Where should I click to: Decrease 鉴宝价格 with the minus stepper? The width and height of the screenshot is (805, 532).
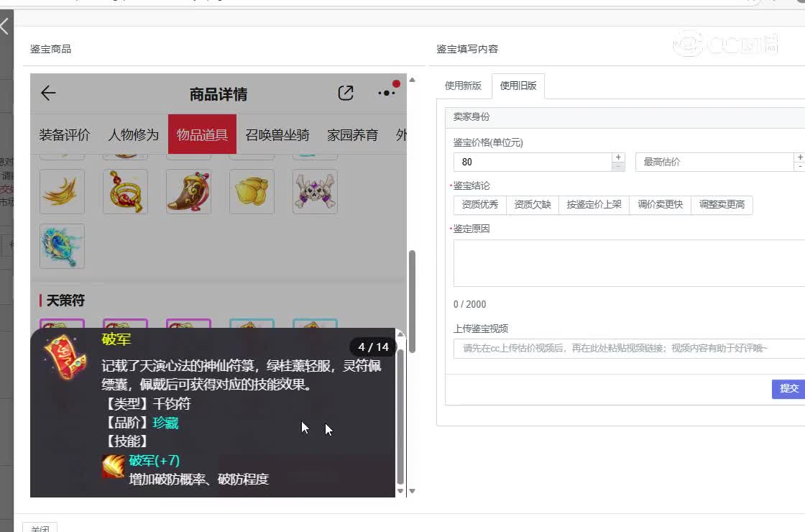tap(618, 167)
